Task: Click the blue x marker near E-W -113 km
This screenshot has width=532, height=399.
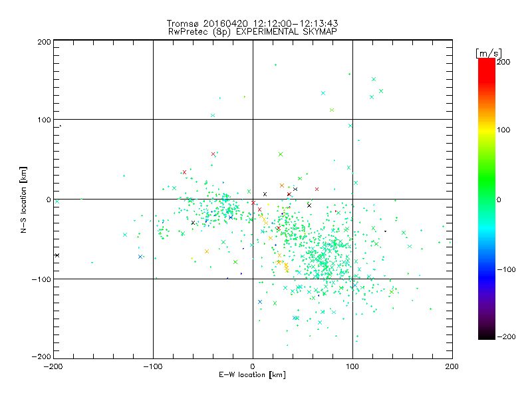Action: coord(140,257)
